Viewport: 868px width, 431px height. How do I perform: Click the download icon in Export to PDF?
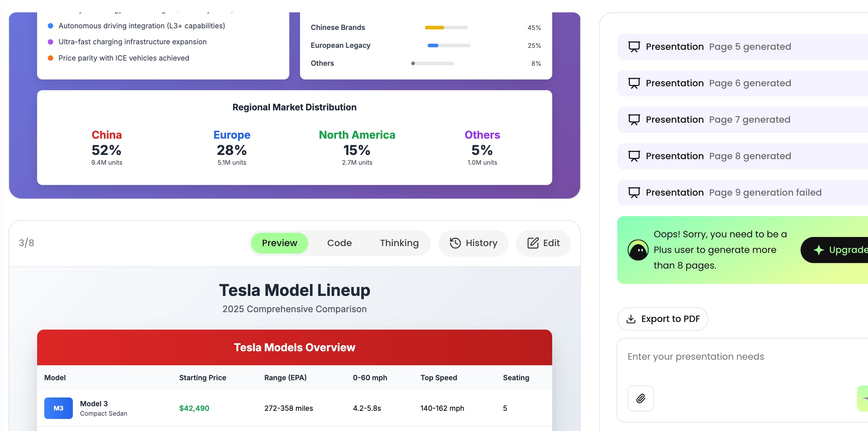(631, 319)
